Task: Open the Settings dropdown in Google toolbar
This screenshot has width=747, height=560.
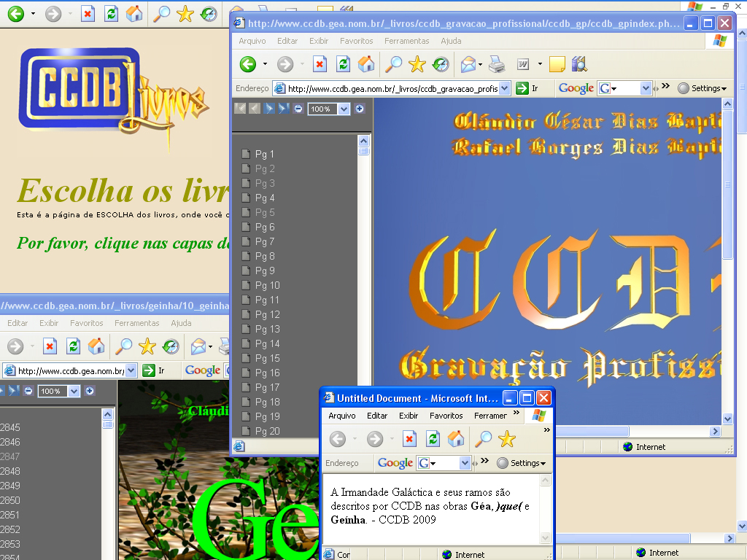Action: coord(703,88)
